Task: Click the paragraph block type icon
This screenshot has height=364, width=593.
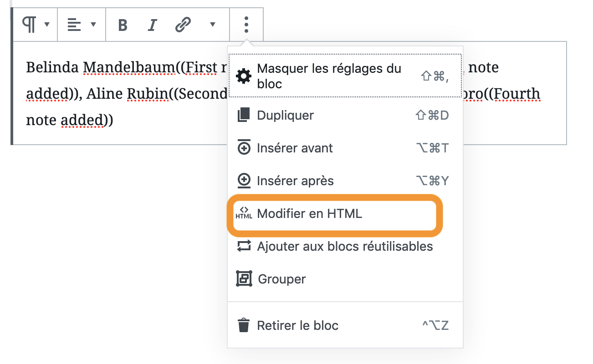Action: pos(29,25)
